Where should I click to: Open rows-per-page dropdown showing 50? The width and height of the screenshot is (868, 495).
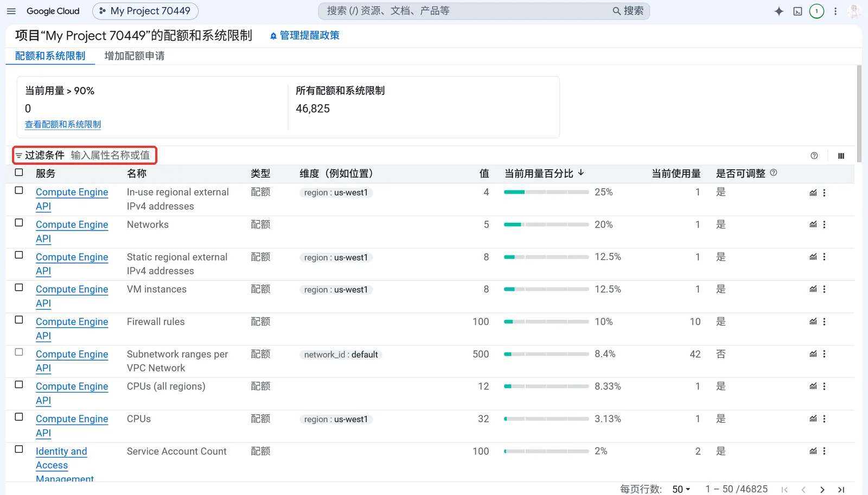681,490
